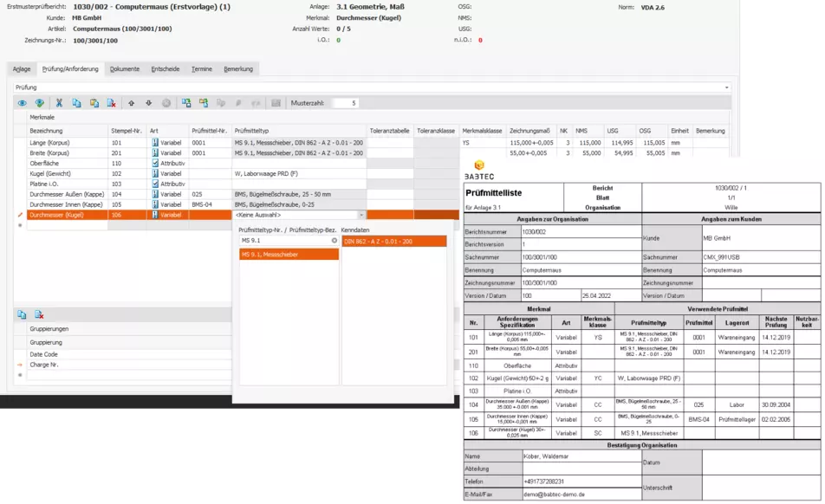Select the Kugel (Gewicht) row name

tap(50, 173)
